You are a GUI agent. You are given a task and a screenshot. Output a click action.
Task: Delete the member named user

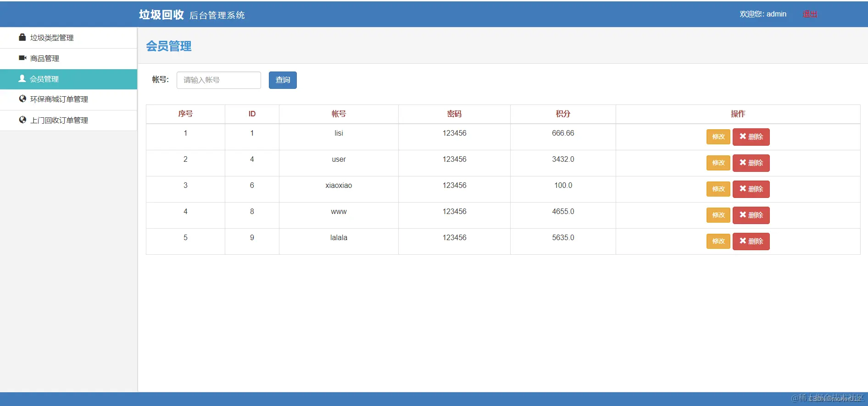[751, 163]
